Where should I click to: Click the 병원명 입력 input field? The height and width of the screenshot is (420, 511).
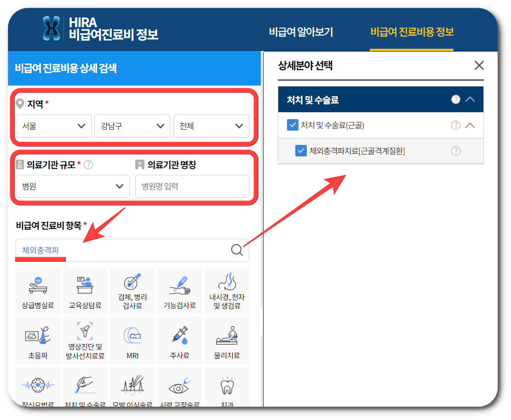tap(192, 186)
